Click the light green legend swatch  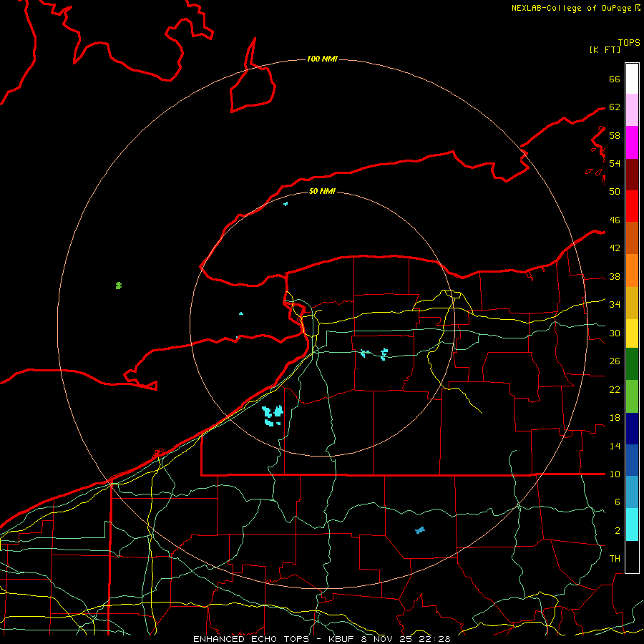[x=632, y=396]
